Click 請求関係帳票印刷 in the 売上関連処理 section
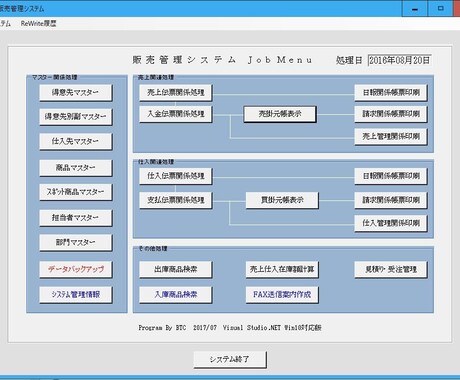Viewport: 460px width, 380px height. coord(391,114)
